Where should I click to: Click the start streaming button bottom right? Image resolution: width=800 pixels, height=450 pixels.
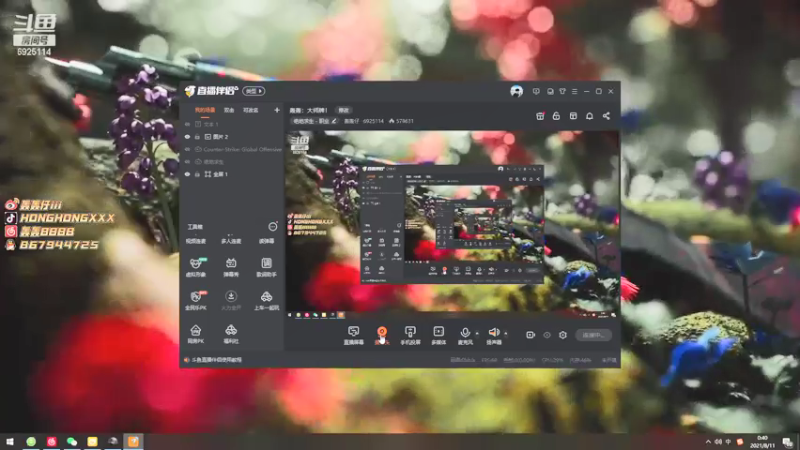pos(593,335)
